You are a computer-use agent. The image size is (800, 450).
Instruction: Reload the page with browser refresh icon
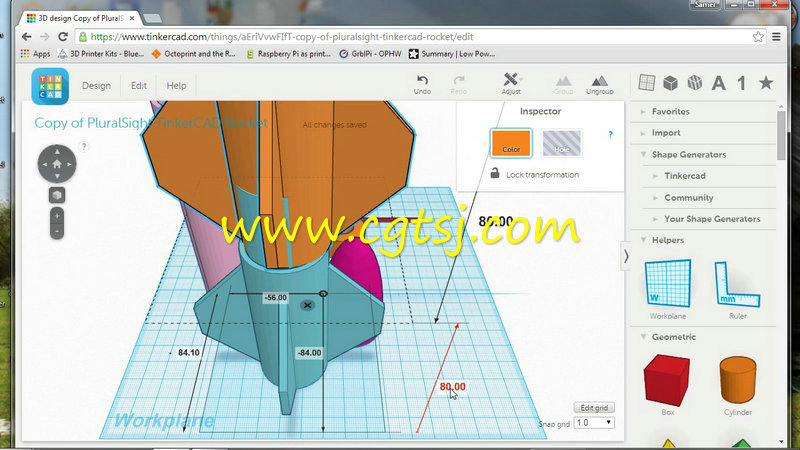[x=63, y=37]
